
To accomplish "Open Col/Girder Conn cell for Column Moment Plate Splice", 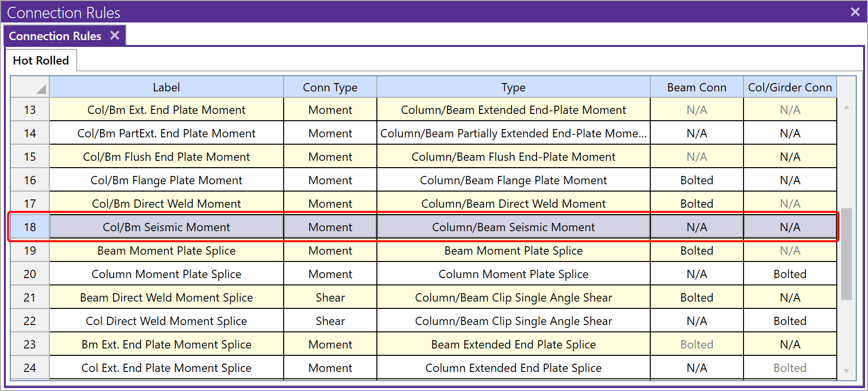I will 790,274.
